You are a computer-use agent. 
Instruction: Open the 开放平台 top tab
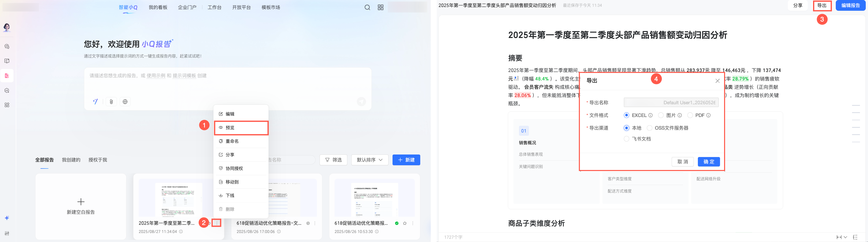tap(241, 7)
